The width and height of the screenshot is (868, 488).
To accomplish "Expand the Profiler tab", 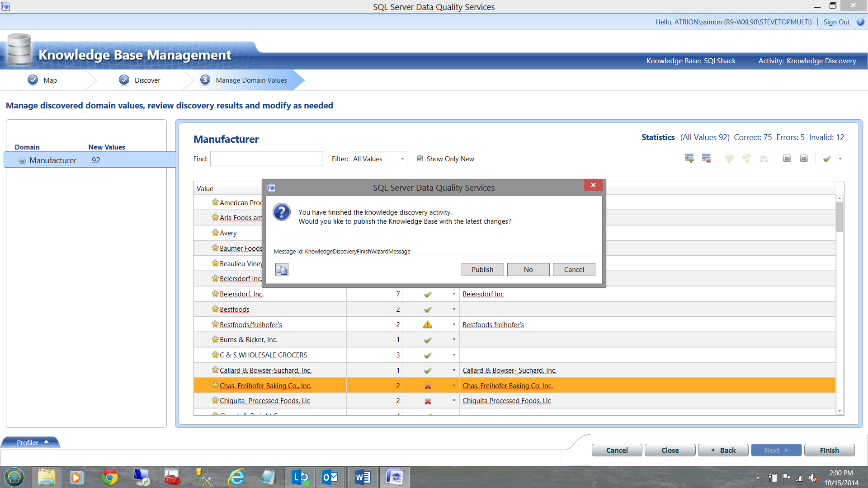I will coord(31,442).
